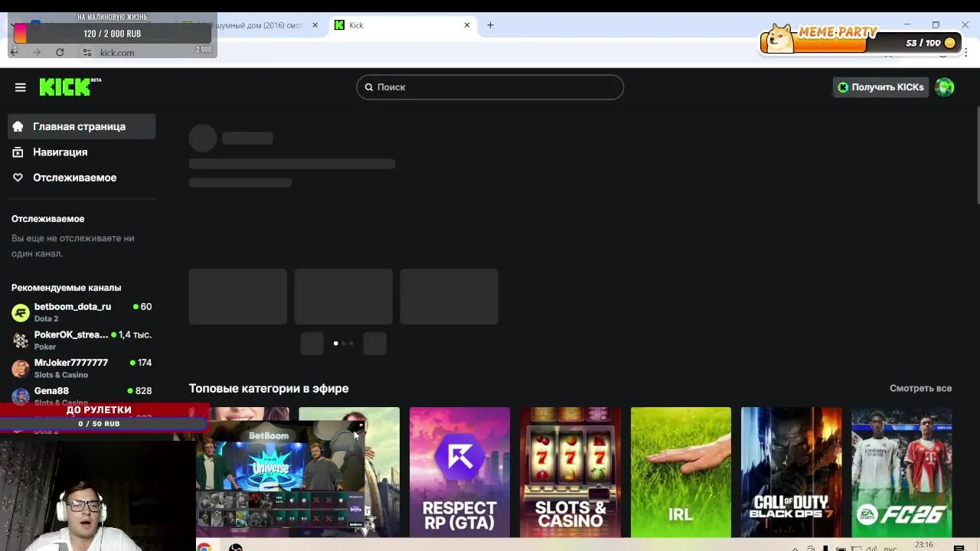980x551 pixels.
Task: Click Смотреть все link
Action: (920, 388)
